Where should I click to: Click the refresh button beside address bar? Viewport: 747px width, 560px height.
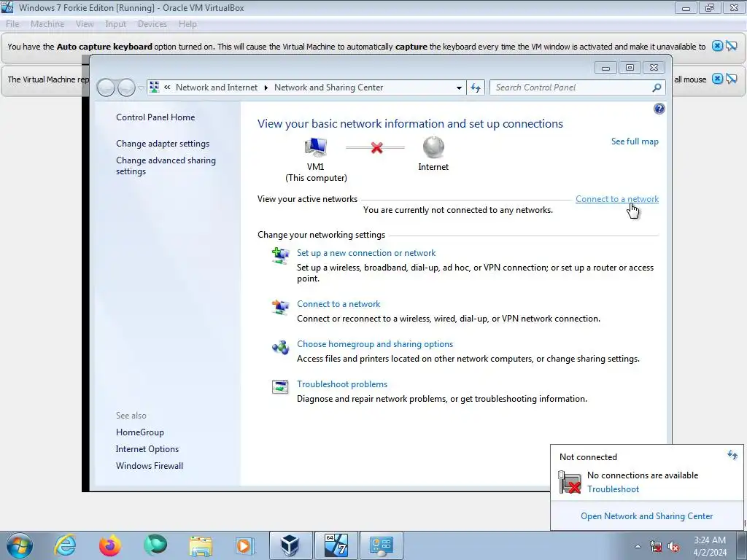point(476,87)
